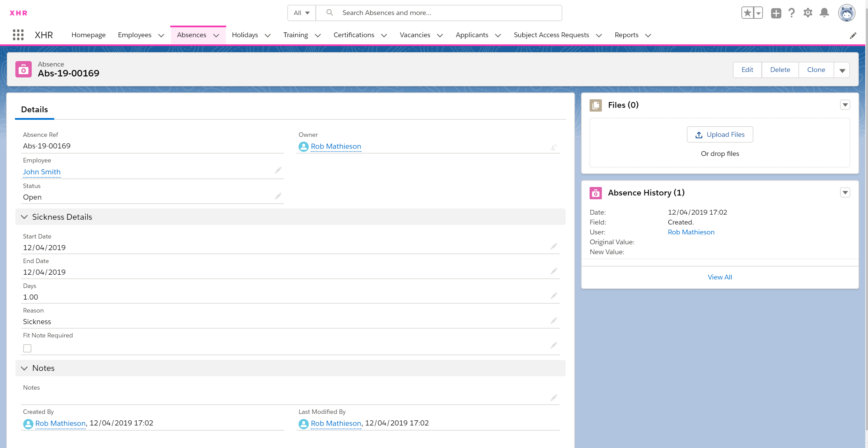The height and width of the screenshot is (448, 868).
Task: Click the Files panel document icon
Action: 595,105
